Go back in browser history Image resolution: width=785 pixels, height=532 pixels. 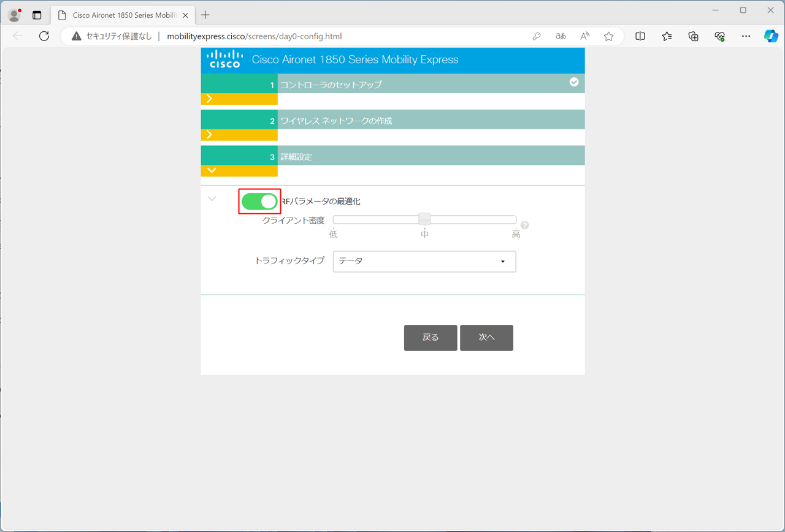coord(18,36)
